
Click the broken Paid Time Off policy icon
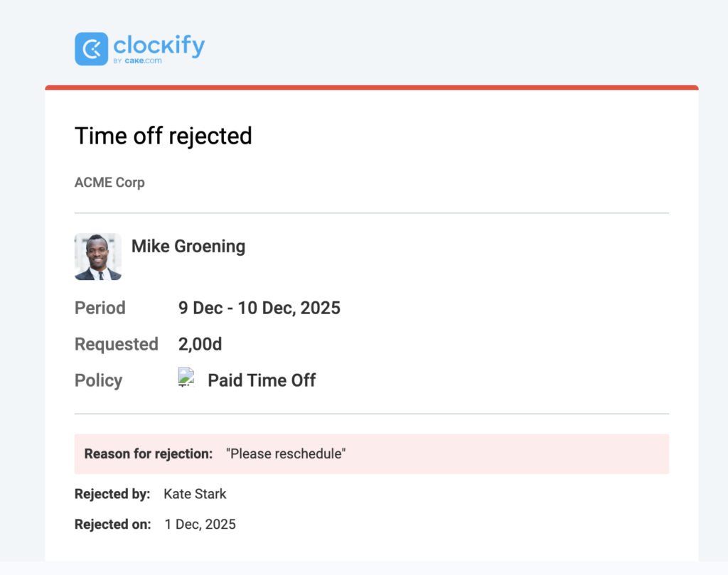pos(186,377)
